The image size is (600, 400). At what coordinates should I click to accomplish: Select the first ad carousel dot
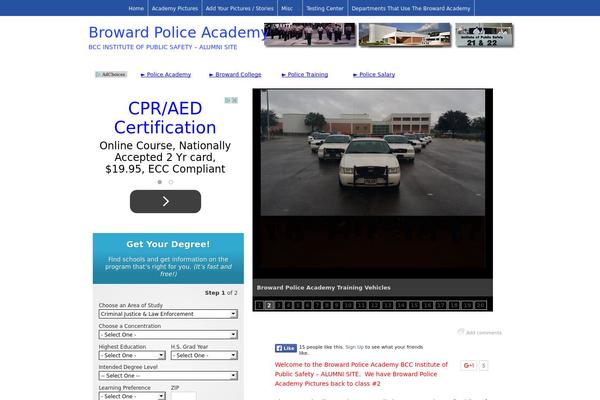(x=160, y=182)
